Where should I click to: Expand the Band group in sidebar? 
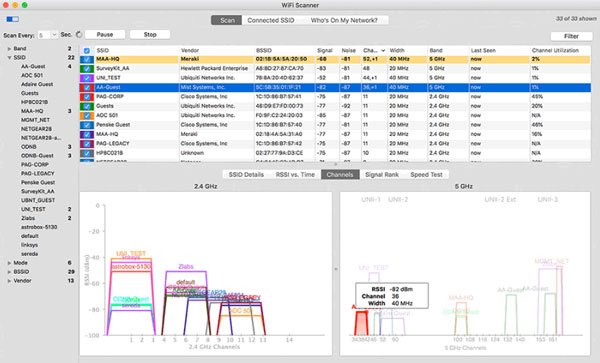(9, 49)
